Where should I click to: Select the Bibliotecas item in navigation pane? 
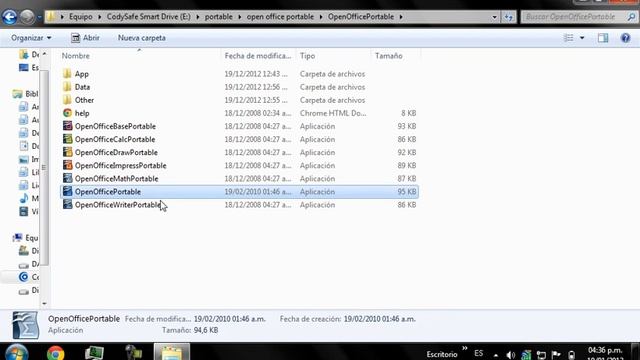point(25,94)
